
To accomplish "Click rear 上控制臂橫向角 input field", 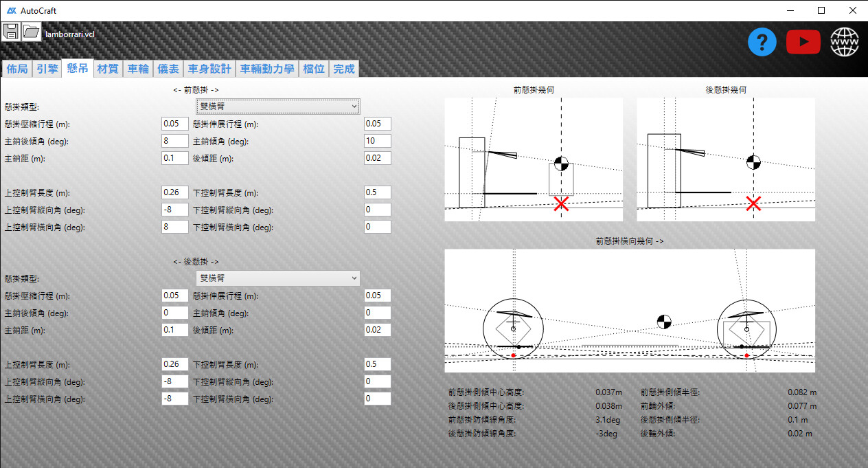I will pos(175,399).
